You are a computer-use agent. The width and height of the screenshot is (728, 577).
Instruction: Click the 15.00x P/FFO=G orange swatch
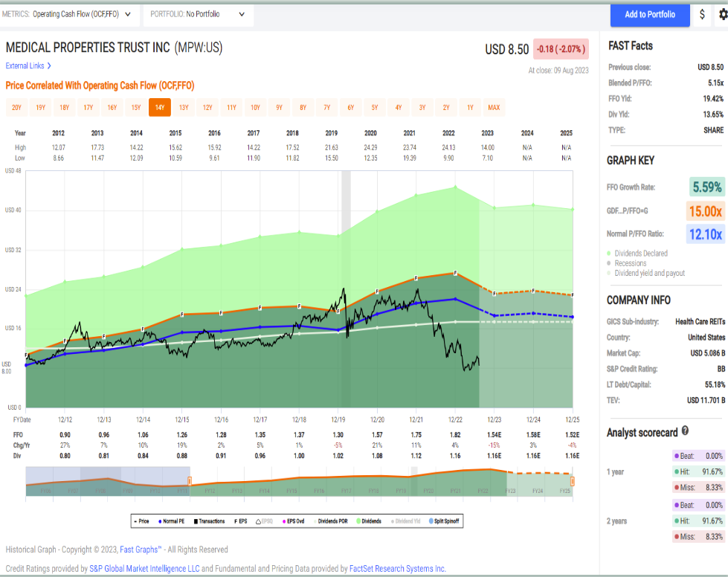click(705, 211)
